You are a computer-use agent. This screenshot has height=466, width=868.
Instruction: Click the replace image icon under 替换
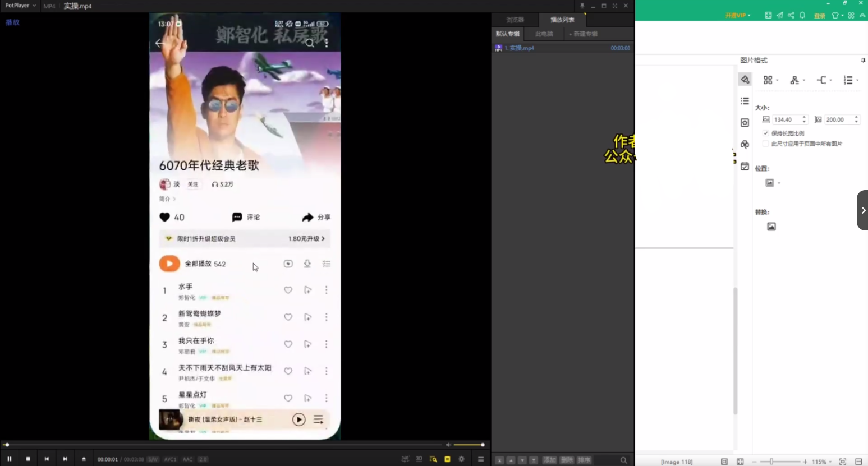tap(771, 227)
